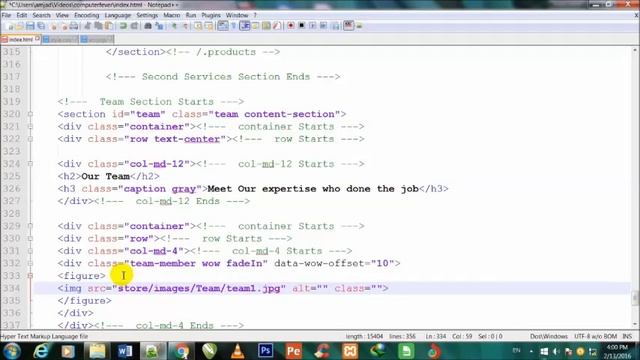The width and height of the screenshot is (640, 360).
Task: Open the Search menu
Action: pyautogui.click(x=41, y=15)
